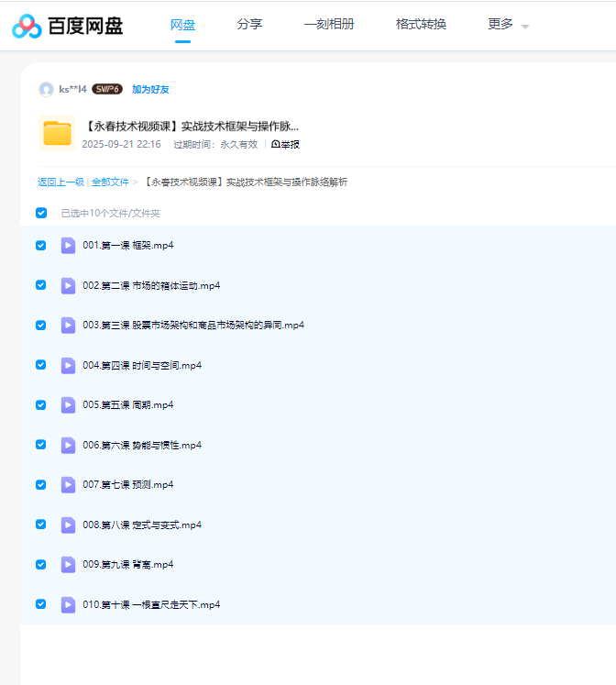Toggle the select-all checkbox in file list header

pyautogui.click(x=41, y=213)
